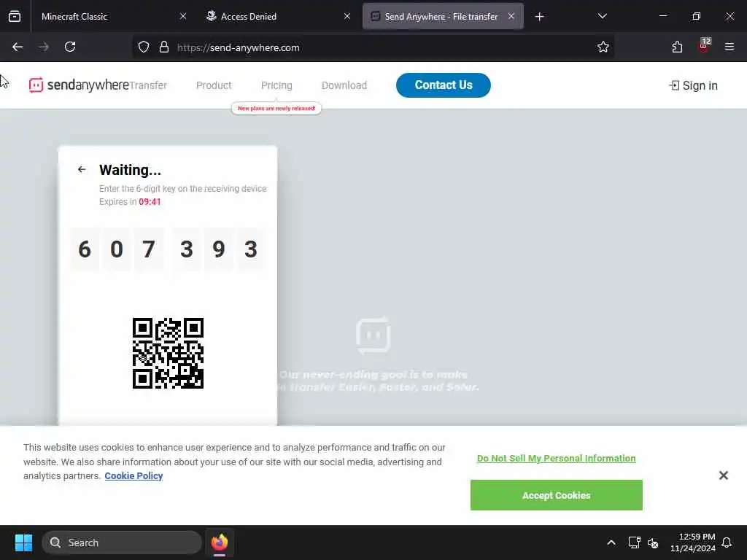The image size is (747, 560).
Task: Click the first key digit 6
Action: 85,249
